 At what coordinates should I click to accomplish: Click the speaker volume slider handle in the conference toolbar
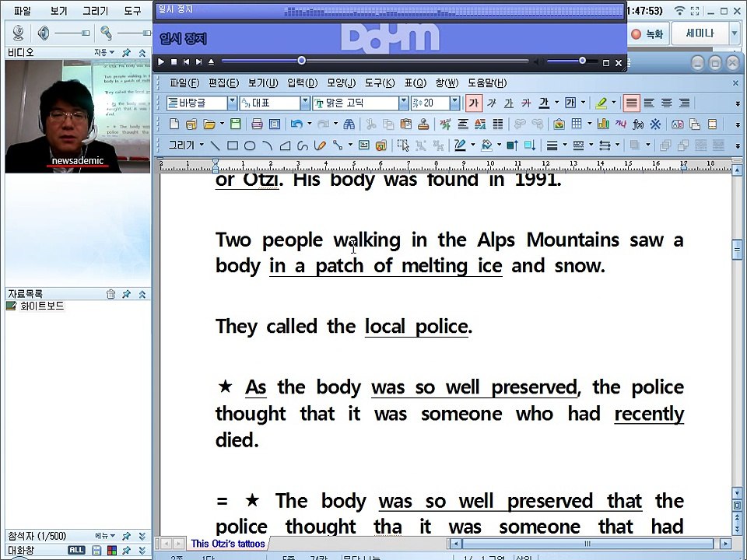click(x=86, y=33)
